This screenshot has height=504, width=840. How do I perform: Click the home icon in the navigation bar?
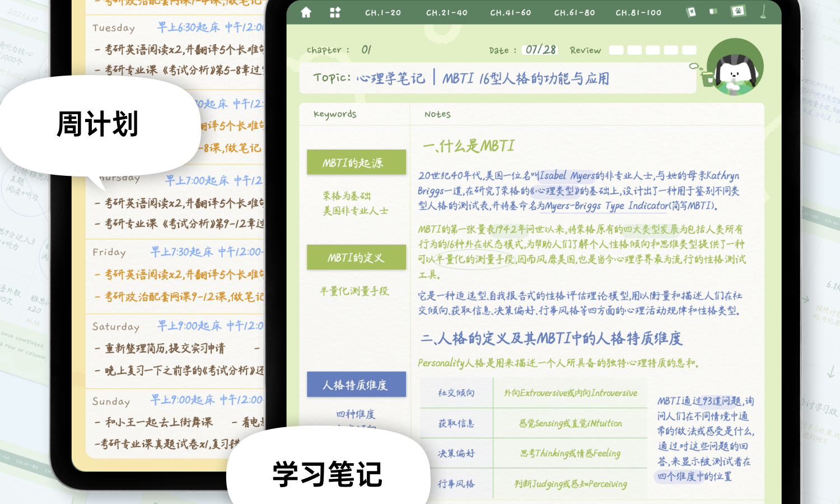[306, 12]
